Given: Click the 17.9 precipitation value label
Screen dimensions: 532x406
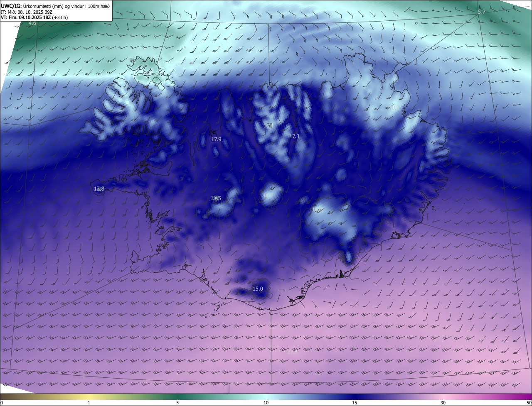Looking at the screenshot, I should [216, 139].
